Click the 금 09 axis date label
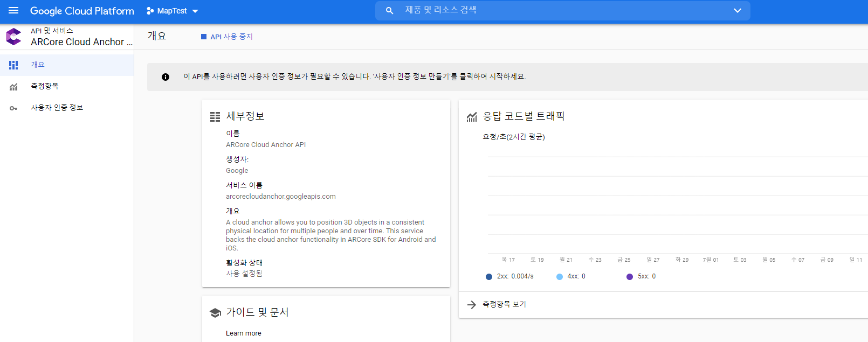The image size is (868, 342). pos(826,260)
